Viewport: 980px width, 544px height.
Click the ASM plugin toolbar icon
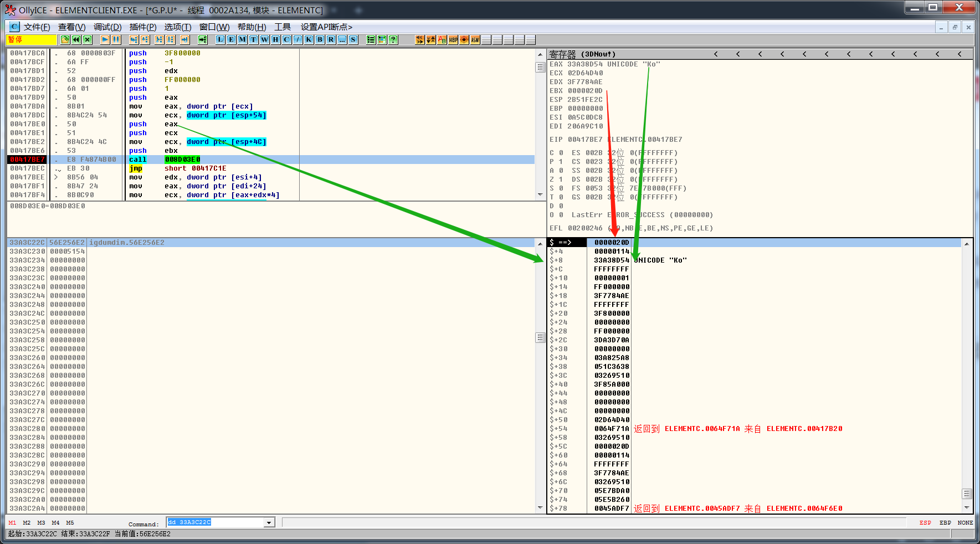click(x=475, y=39)
